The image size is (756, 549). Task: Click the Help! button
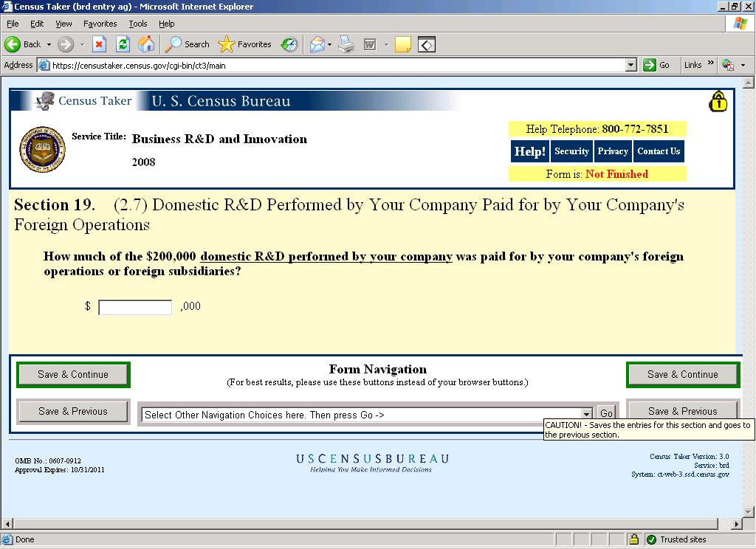(529, 151)
